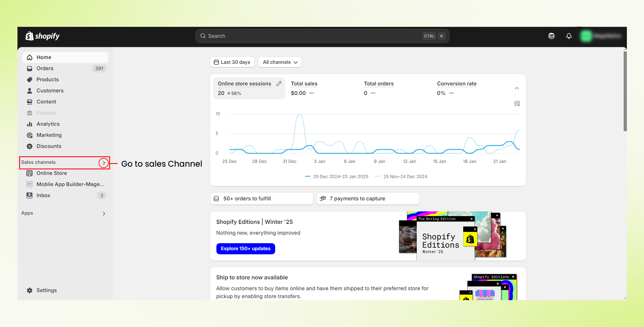
Task: Open the notifications bell
Action: coord(569,36)
